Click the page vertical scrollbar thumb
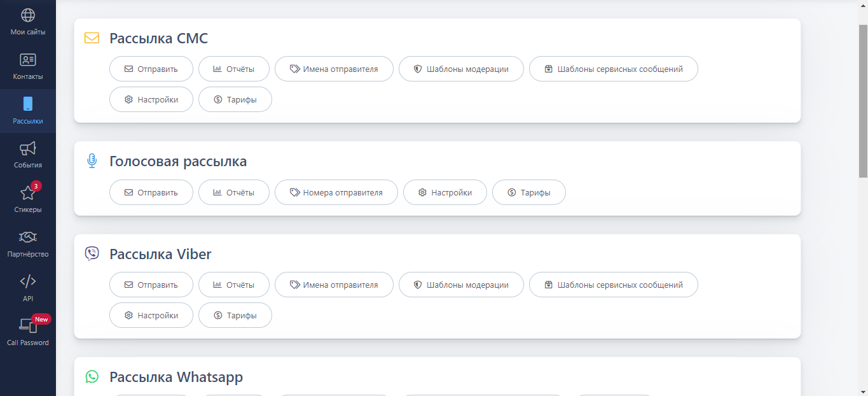 [863, 101]
